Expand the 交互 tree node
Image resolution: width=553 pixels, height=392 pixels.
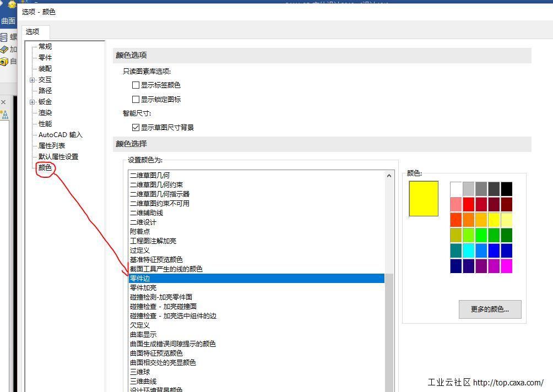pos(32,80)
